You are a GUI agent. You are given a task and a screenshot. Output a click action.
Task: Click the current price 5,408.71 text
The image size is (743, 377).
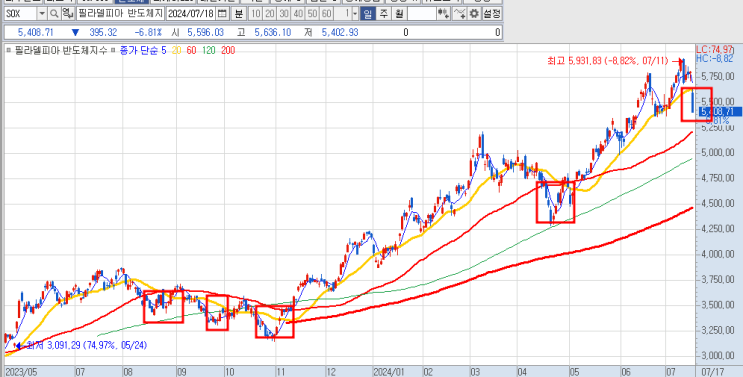pyautogui.click(x=36, y=33)
